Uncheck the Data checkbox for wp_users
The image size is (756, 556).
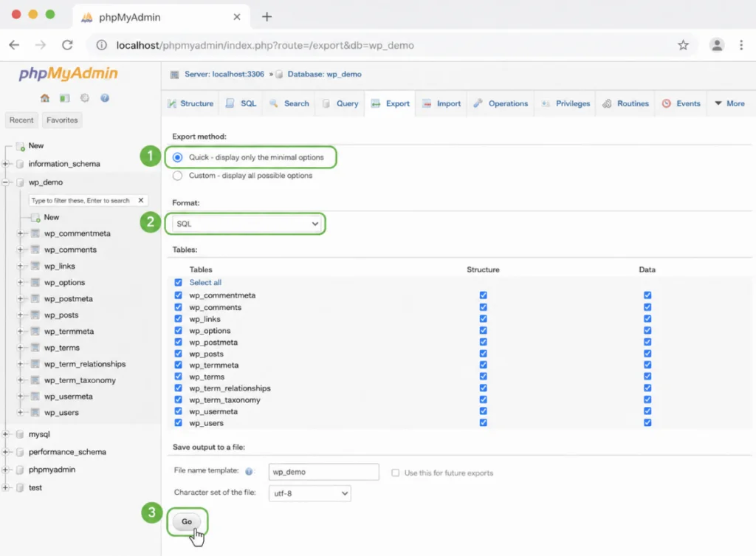click(x=647, y=422)
